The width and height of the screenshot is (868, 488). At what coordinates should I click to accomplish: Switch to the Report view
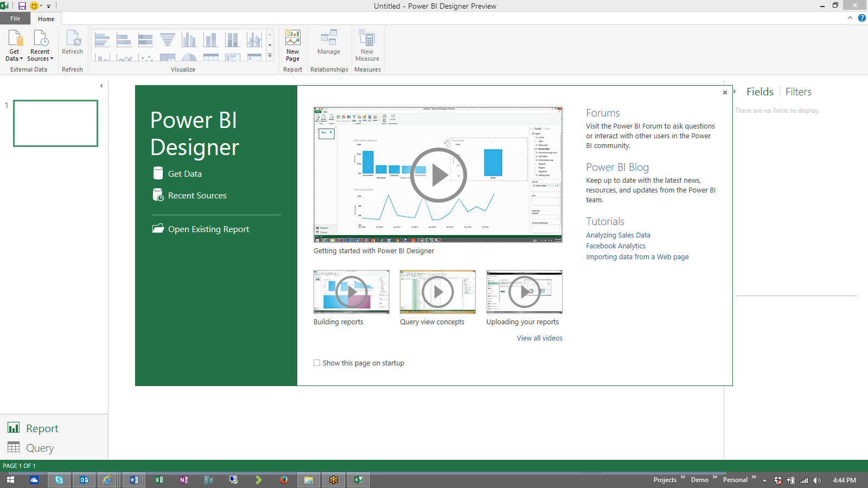[33, 428]
